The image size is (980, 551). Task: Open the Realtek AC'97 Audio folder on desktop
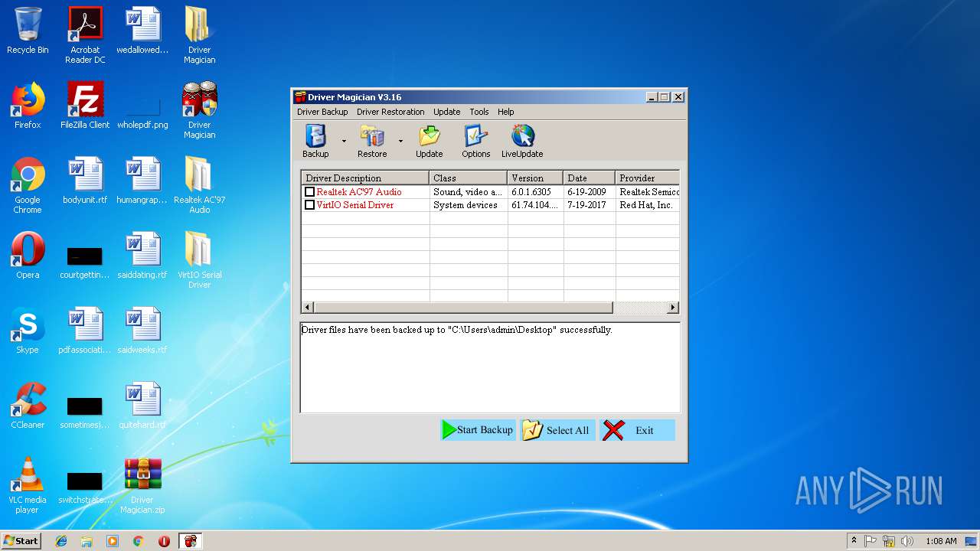pyautogui.click(x=199, y=184)
